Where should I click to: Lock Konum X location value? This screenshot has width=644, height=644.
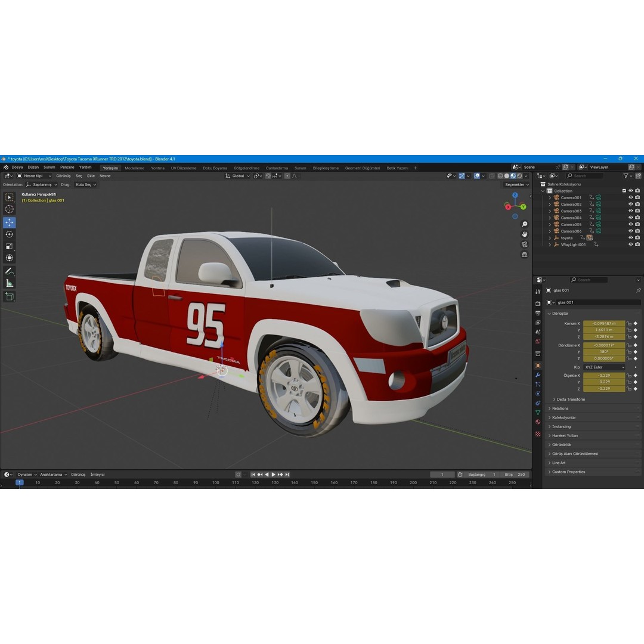pos(629,324)
